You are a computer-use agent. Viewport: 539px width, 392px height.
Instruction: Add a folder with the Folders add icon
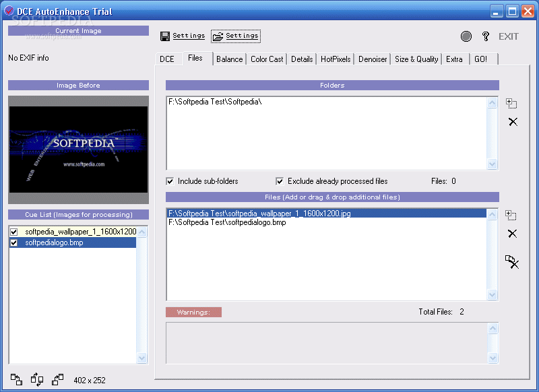pyautogui.click(x=511, y=104)
